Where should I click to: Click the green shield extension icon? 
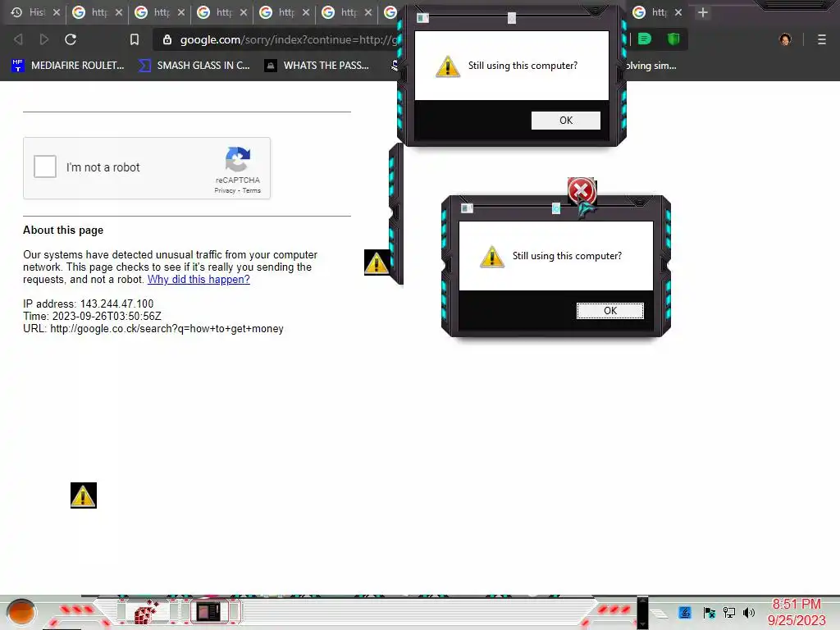click(x=673, y=39)
